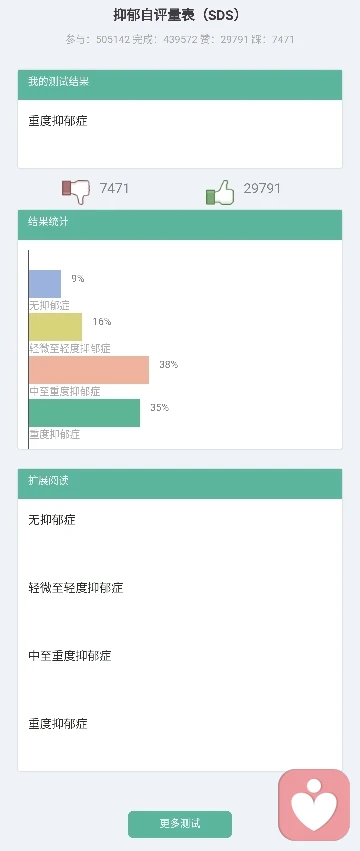Select the green 35% bar
Viewport: 360px width, 851px height.
tap(84, 412)
